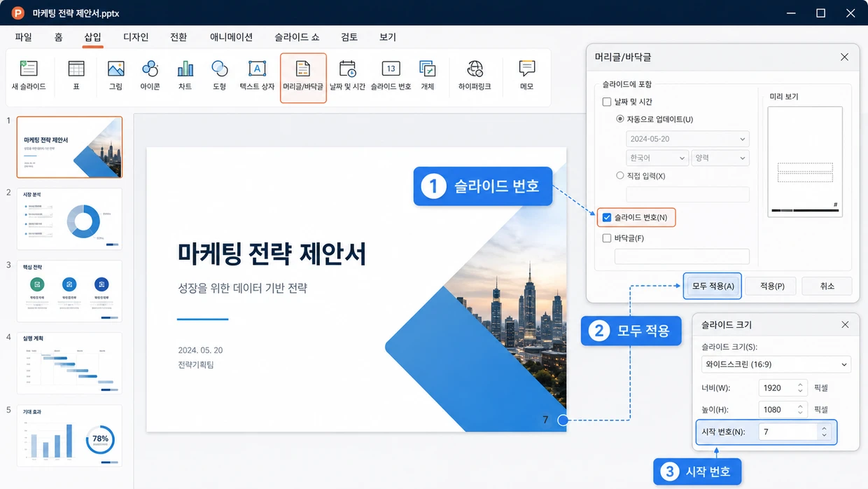The height and width of the screenshot is (489, 868).
Task: Select slide 4 thumbnail 실행 계획
Action: [x=69, y=363]
